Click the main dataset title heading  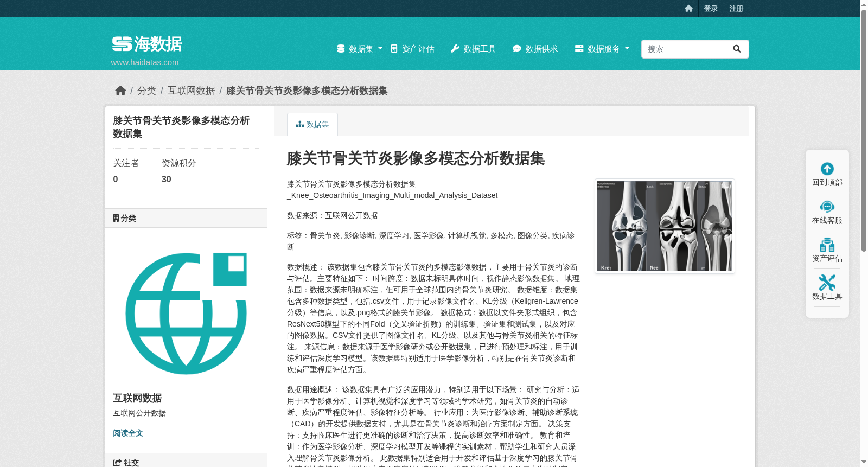coord(416,158)
